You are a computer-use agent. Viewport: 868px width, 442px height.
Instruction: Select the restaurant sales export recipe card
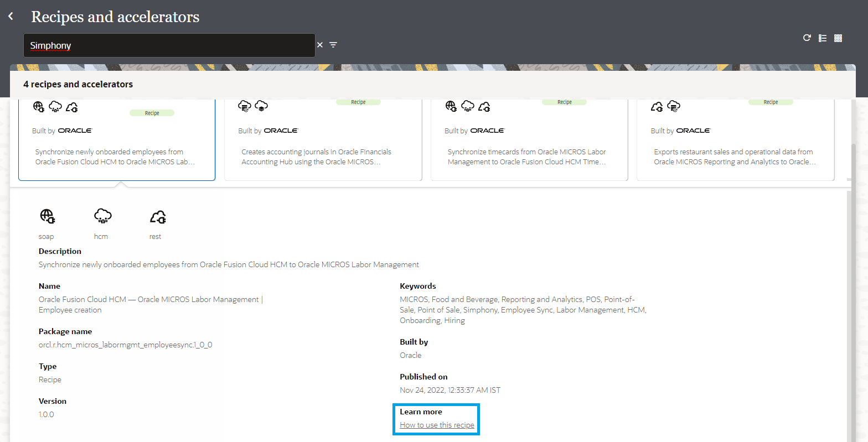coord(736,139)
